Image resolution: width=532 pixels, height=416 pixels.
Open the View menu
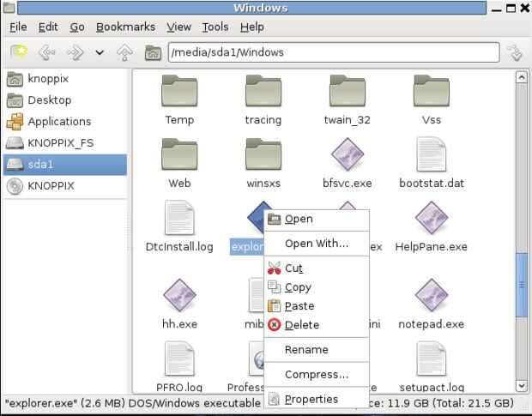[178, 27]
